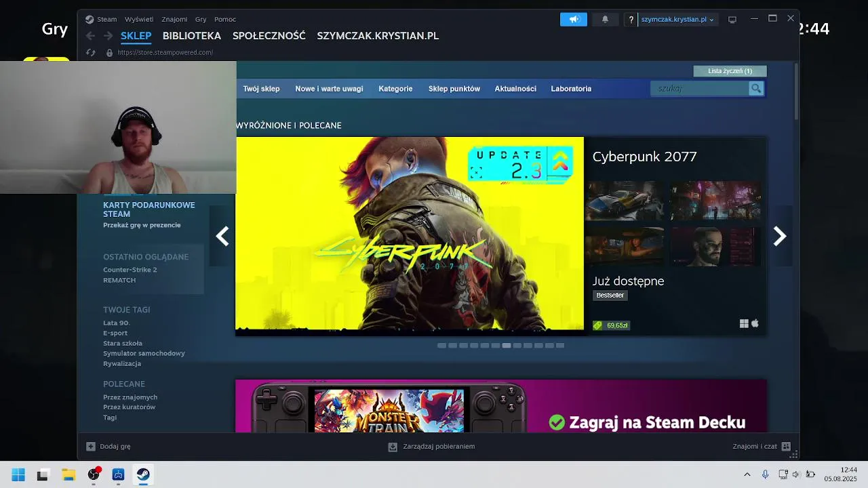The image size is (868, 488).
Task: Open the notifications bell
Action: pos(605,19)
